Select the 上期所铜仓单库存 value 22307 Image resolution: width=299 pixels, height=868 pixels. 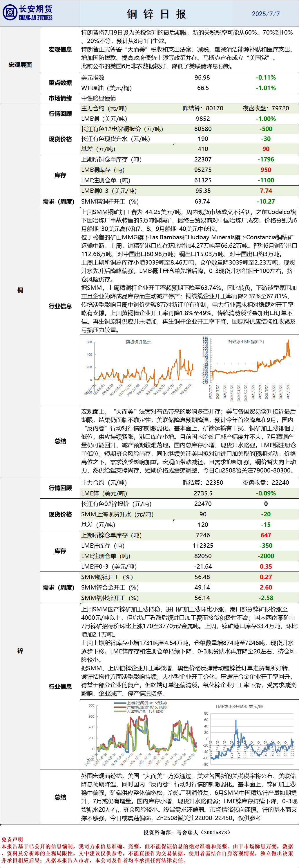tap(203, 159)
